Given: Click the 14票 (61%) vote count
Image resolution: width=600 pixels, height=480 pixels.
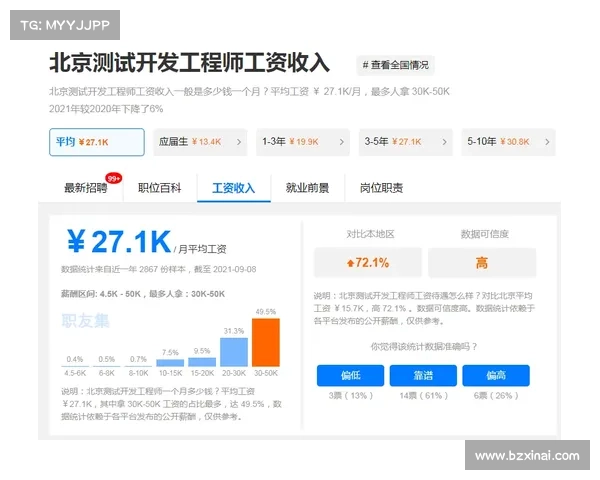Looking at the screenshot, I should [x=424, y=396].
